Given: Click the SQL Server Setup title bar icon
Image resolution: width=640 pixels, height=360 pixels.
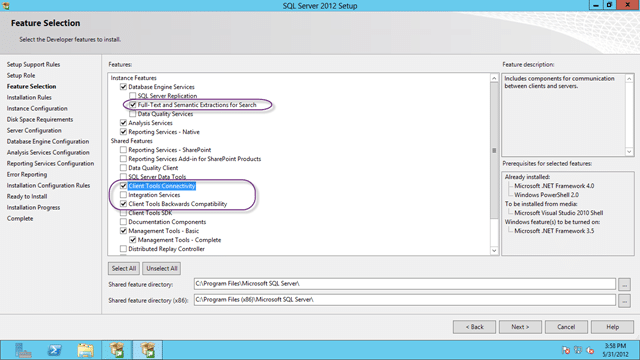Looking at the screenshot, I should 6,6.
